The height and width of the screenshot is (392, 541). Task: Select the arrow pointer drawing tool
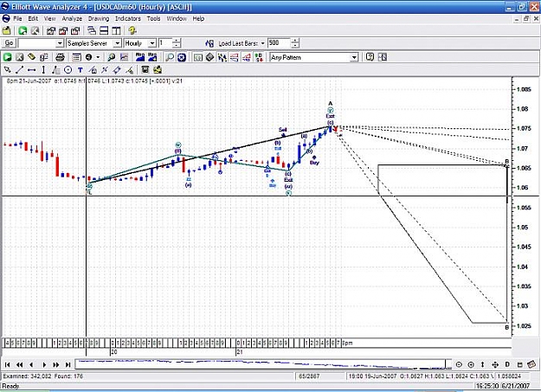[x=7, y=70]
